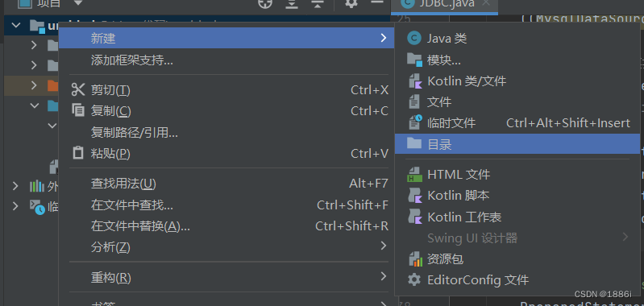
Task: Hide the project panel with the minus icon
Action: click(376, 2)
